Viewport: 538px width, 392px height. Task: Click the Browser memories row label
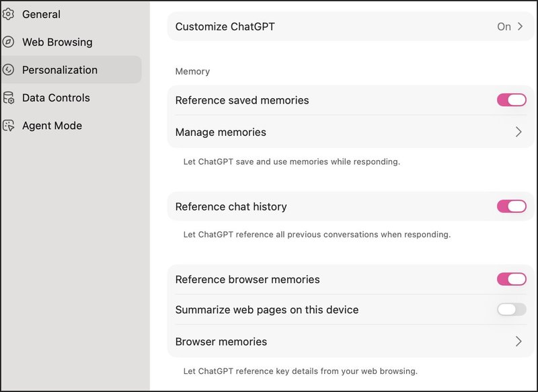click(x=221, y=342)
